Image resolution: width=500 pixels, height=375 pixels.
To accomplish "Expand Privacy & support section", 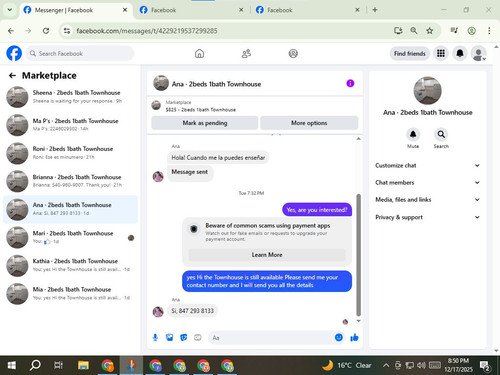I will pyautogui.click(x=427, y=217).
